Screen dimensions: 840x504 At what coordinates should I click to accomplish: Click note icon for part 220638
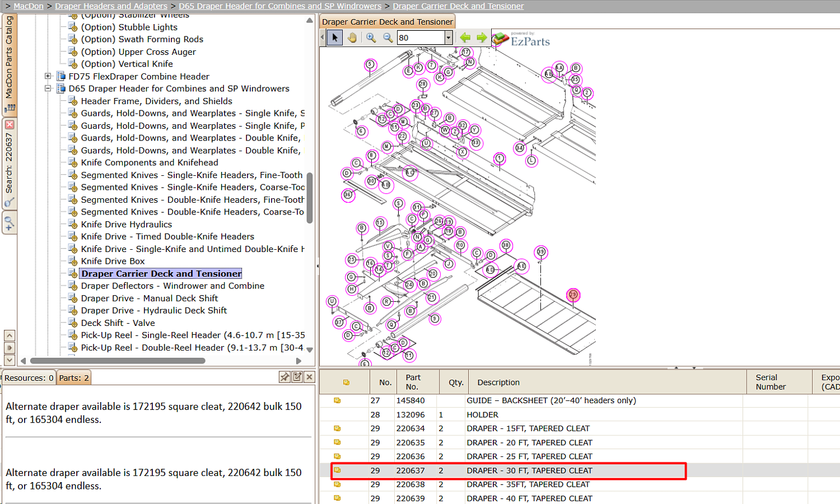point(337,484)
